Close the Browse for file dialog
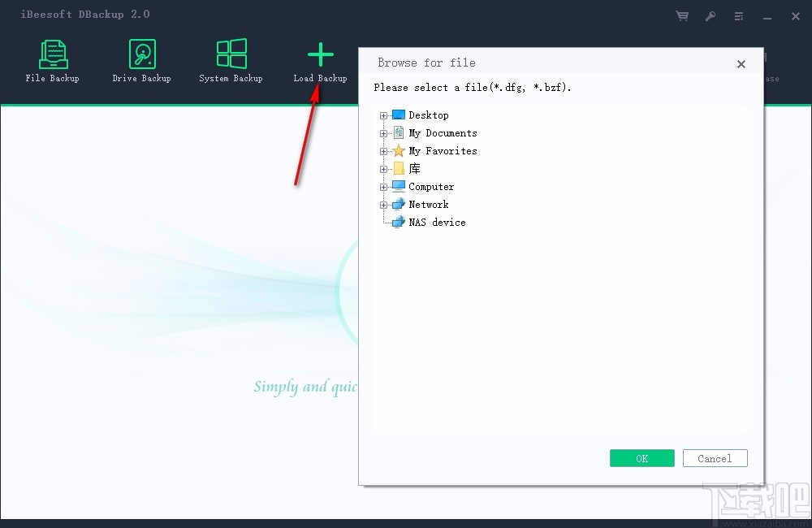 coord(741,63)
